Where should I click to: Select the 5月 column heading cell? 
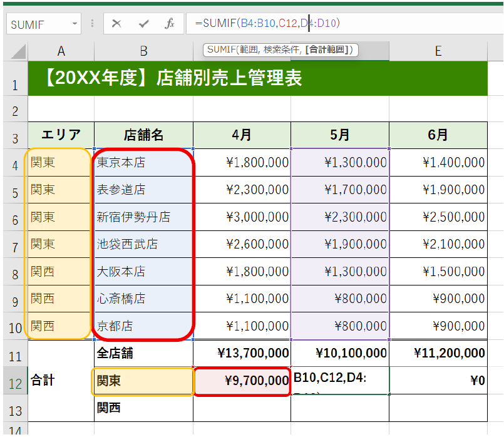pyautogui.click(x=339, y=135)
